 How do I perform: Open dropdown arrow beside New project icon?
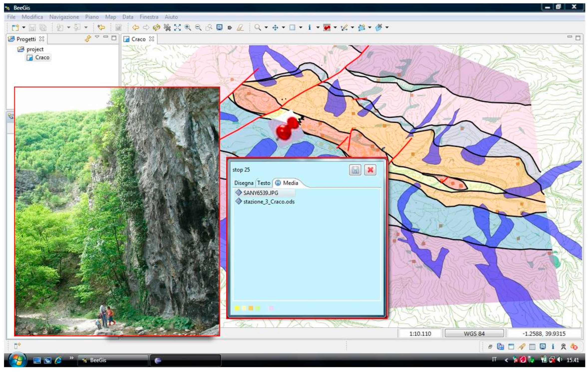(24, 27)
